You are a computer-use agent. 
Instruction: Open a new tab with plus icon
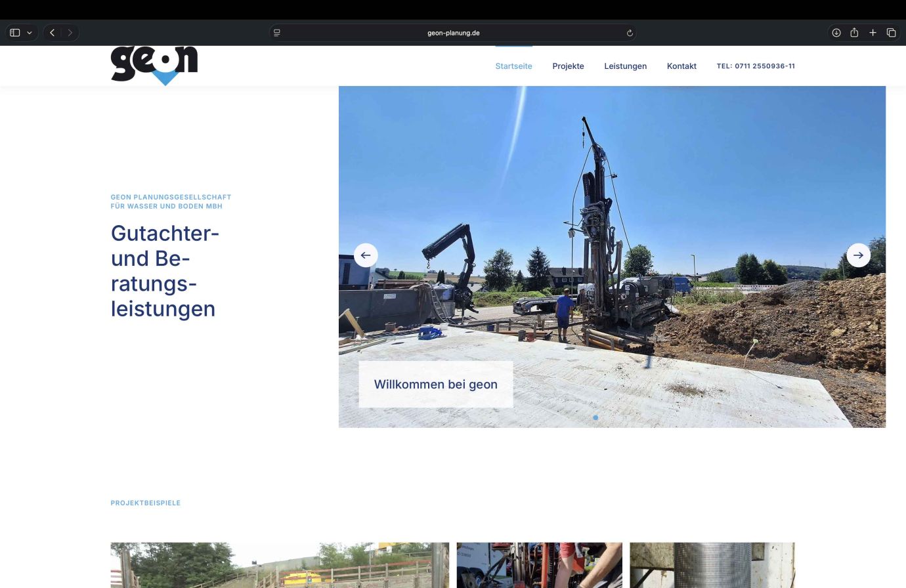[873, 33]
